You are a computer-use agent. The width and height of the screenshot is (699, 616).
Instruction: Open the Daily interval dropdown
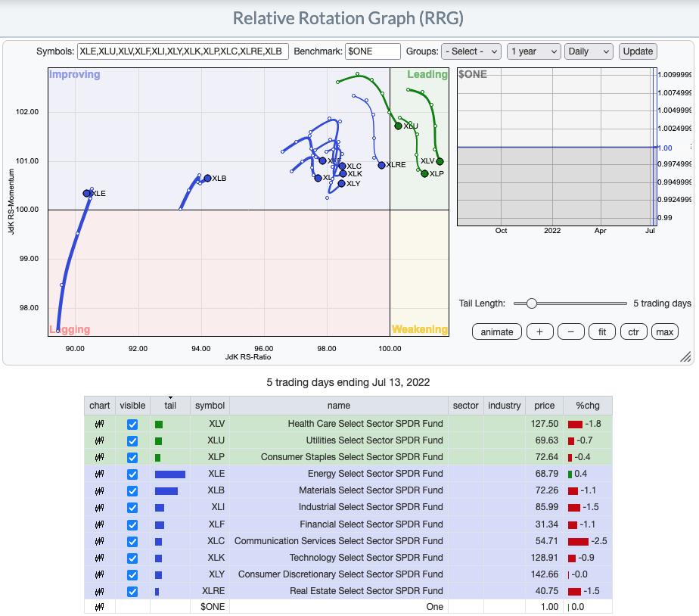(589, 51)
